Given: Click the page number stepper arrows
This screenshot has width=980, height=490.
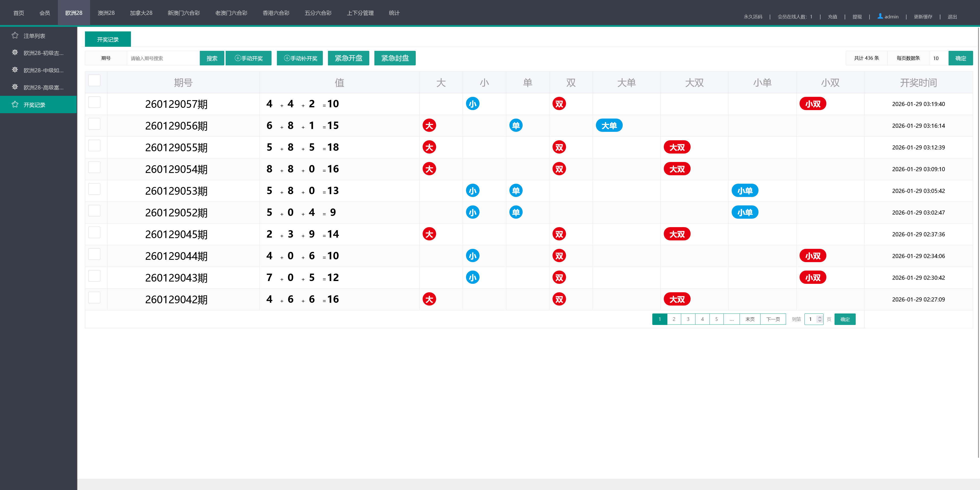Looking at the screenshot, I should 819,319.
